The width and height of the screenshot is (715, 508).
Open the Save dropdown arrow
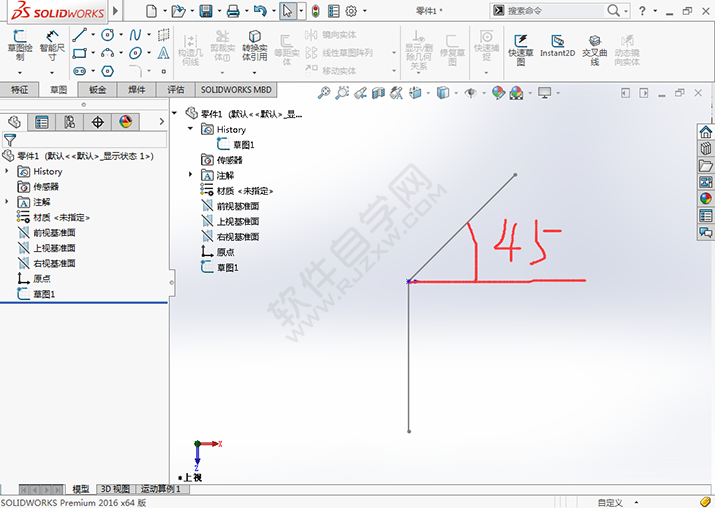(x=219, y=11)
